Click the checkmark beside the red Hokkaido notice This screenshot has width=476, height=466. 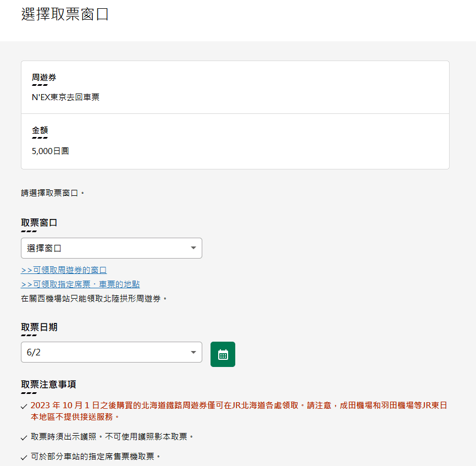[x=24, y=406]
